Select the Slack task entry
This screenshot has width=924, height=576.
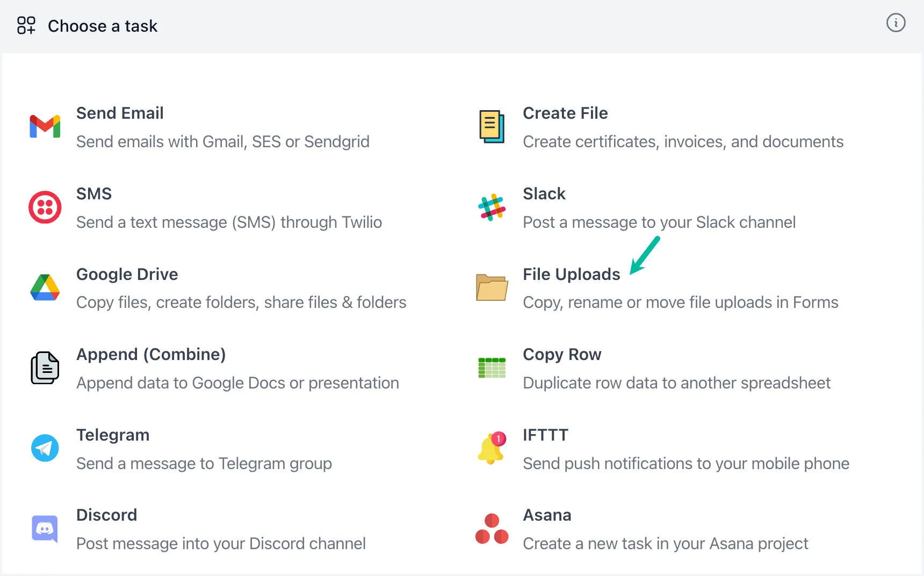click(544, 193)
